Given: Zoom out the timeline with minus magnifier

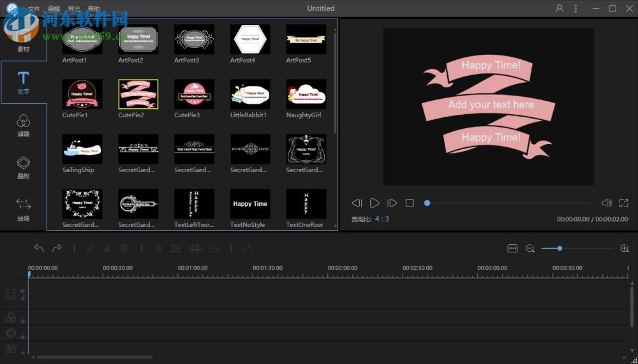Looking at the screenshot, I should pos(530,249).
